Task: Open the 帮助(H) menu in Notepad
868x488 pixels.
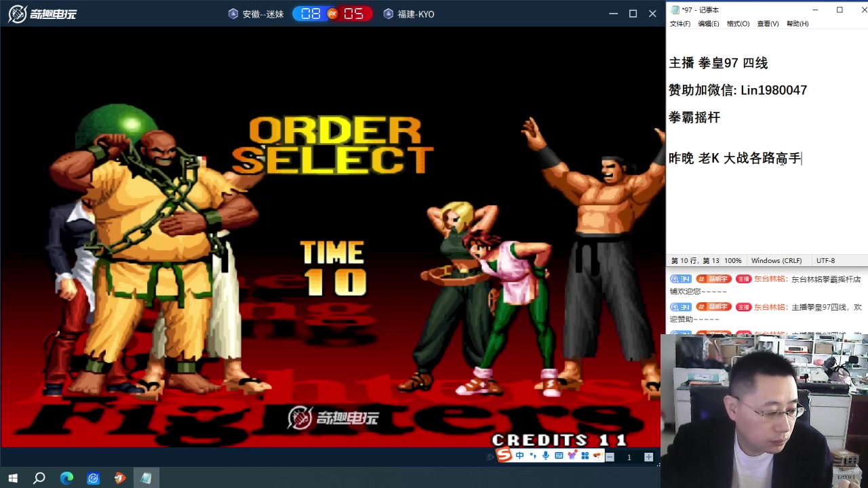Action: tap(797, 24)
